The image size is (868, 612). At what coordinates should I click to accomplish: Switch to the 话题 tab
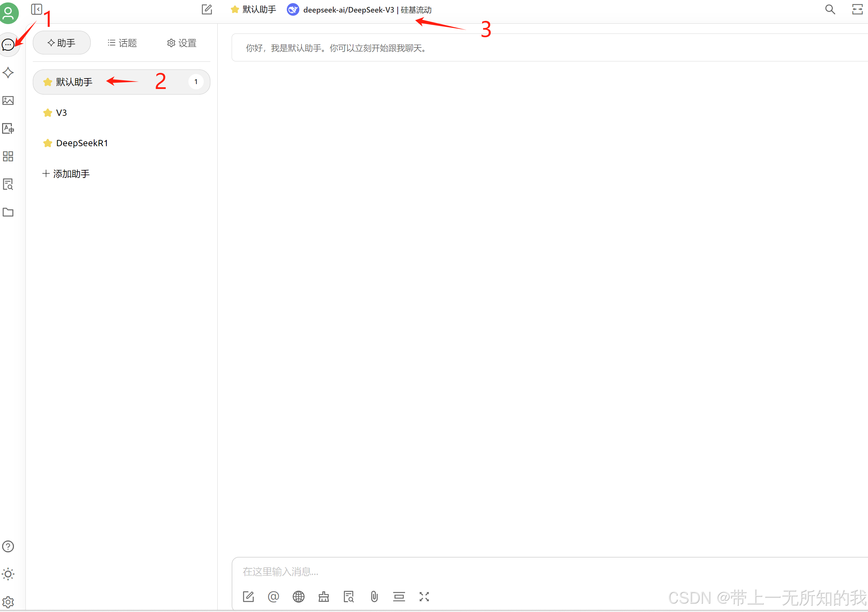[x=122, y=43]
